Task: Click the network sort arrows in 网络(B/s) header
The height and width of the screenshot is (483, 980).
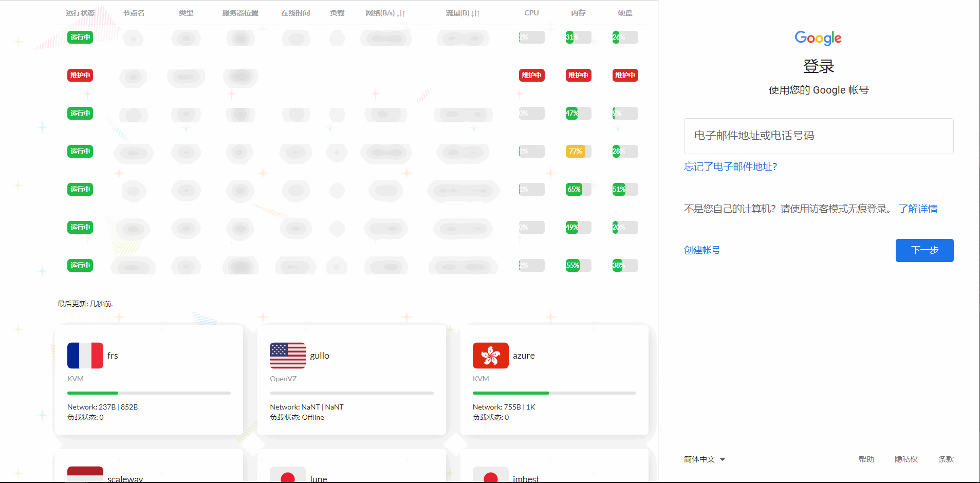Action: pyautogui.click(x=401, y=13)
